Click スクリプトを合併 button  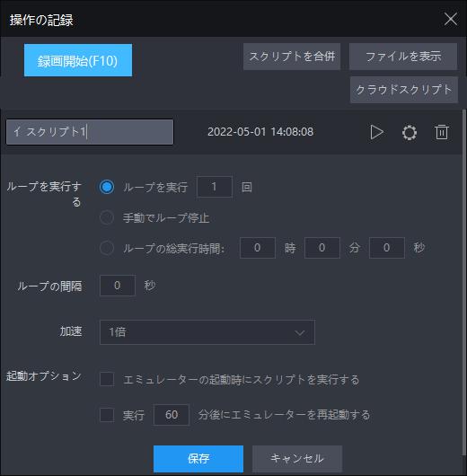(x=292, y=57)
